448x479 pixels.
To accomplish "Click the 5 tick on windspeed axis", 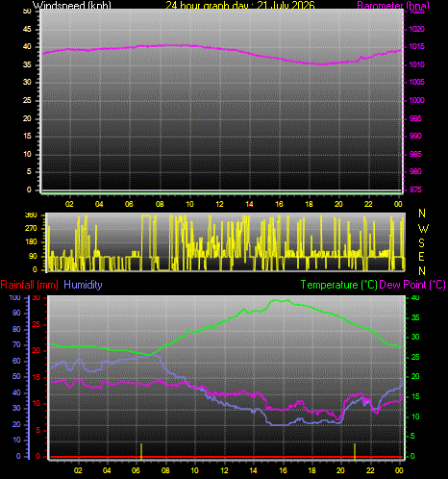I will tap(29, 171).
